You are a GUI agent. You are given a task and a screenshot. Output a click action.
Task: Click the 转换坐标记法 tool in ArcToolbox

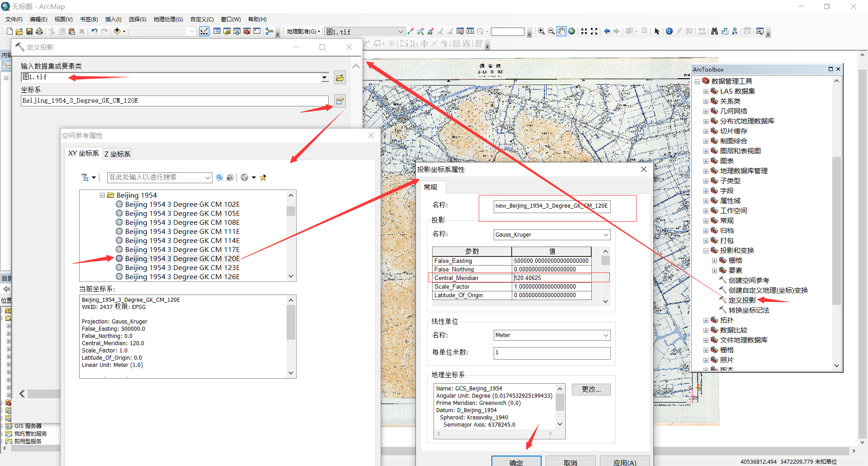pyautogui.click(x=749, y=310)
